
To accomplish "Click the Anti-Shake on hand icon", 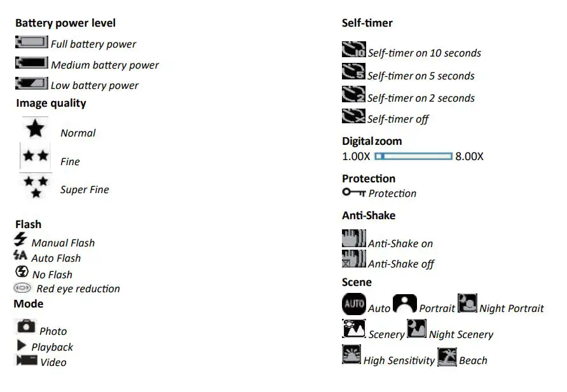I will tap(354, 239).
